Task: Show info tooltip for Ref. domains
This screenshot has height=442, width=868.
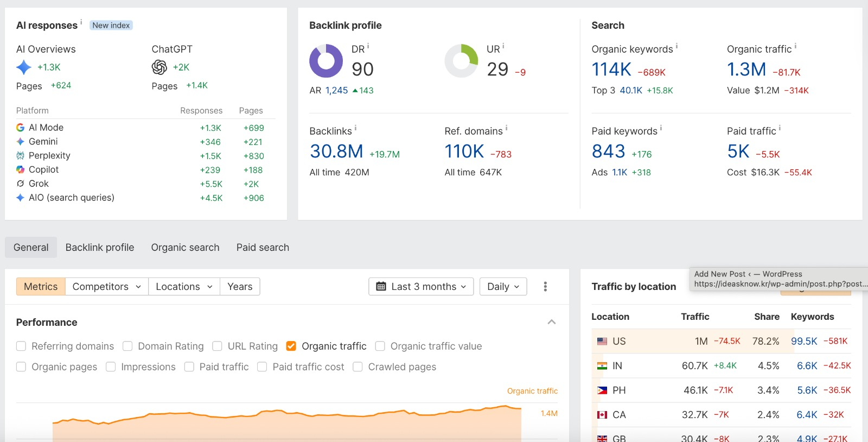Action: (x=506, y=128)
